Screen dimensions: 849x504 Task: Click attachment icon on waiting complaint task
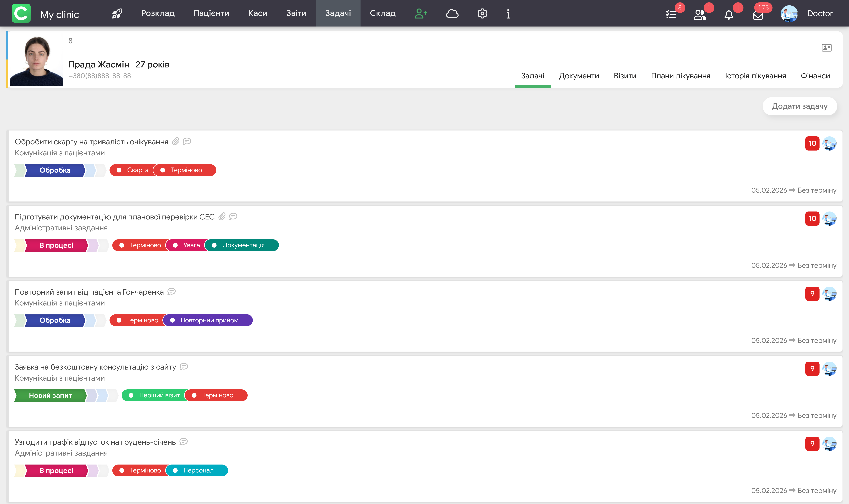pyautogui.click(x=175, y=141)
